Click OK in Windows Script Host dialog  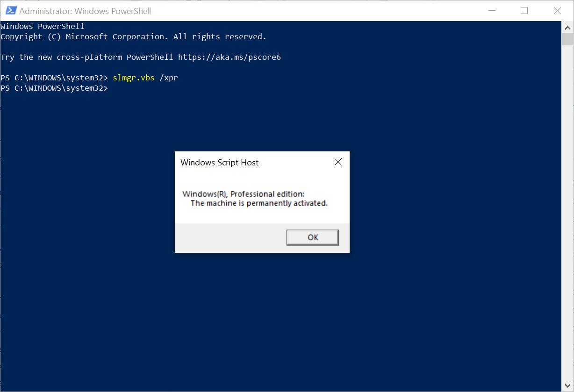click(x=312, y=237)
